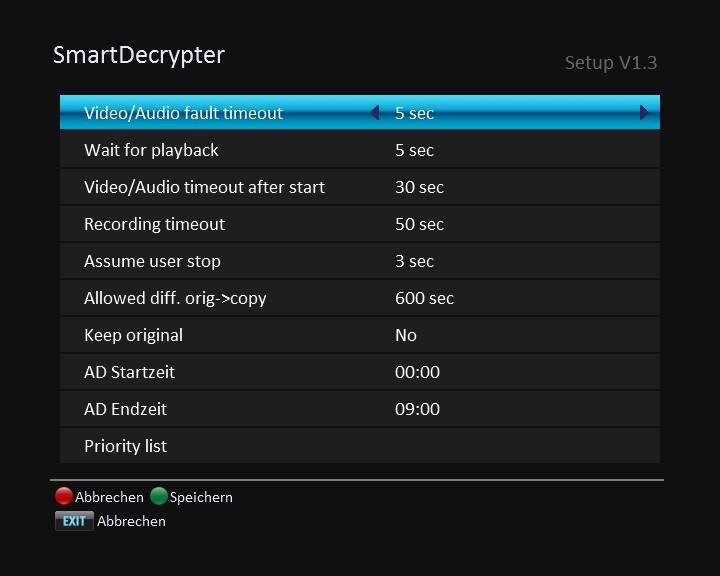Open the Priority list entry
The image size is (720, 576).
(125, 446)
